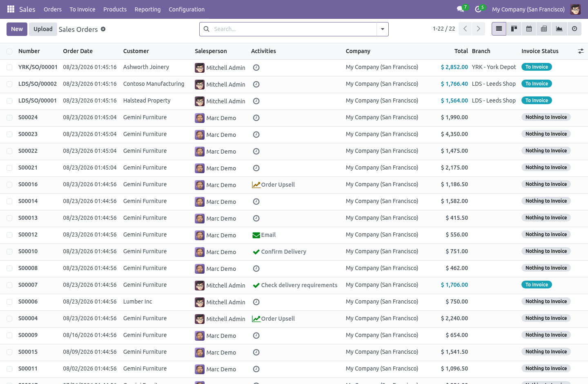Viewport: 588px width, 384px height.
Task: Click the 1-22 / 22 pager counter
Action: click(x=444, y=29)
